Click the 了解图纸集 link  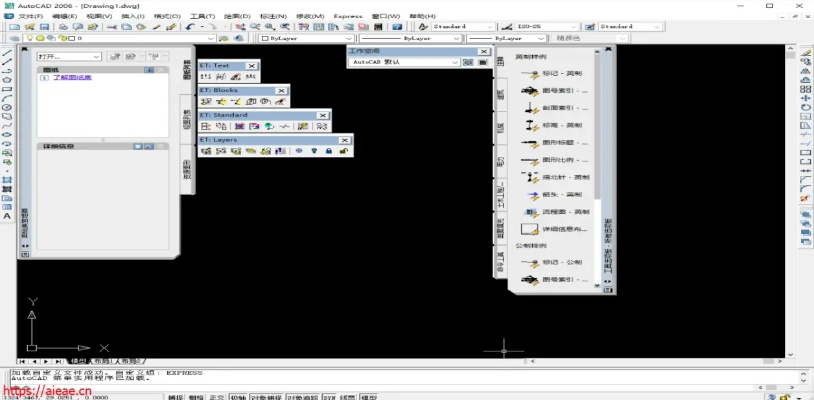pos(72,77)
